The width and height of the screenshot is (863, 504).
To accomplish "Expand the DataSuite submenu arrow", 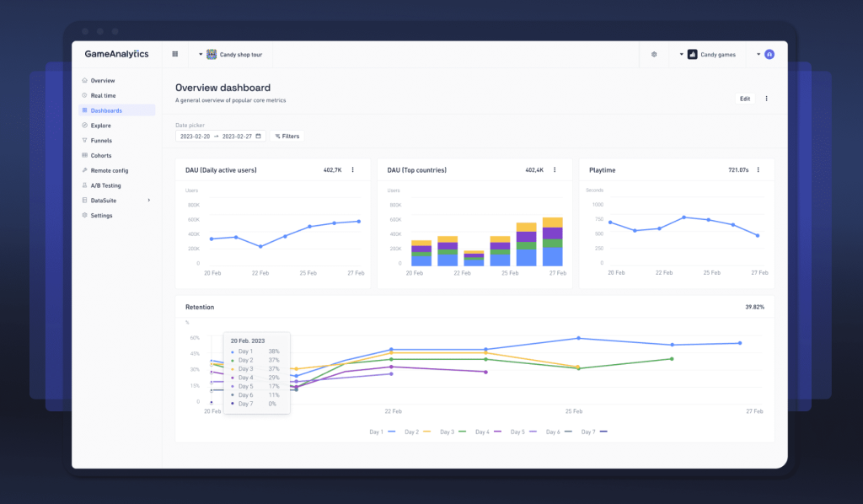I will 148,201.
